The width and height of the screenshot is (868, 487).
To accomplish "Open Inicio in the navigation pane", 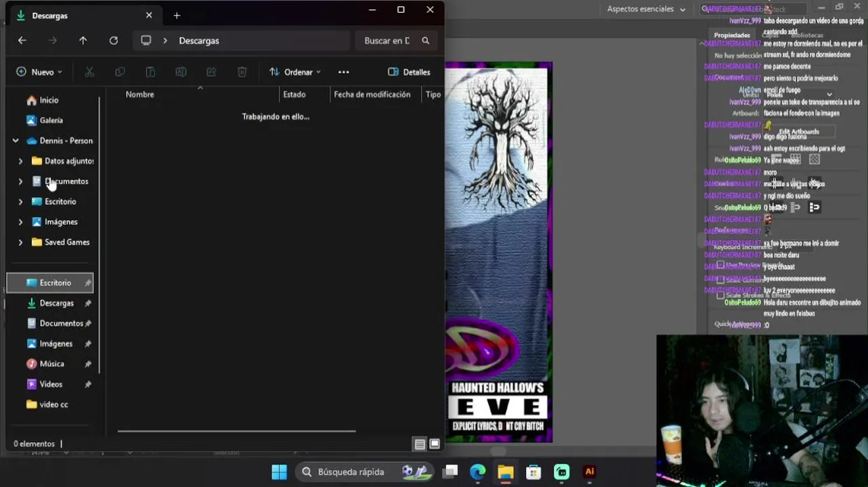I will click(49, 100).
